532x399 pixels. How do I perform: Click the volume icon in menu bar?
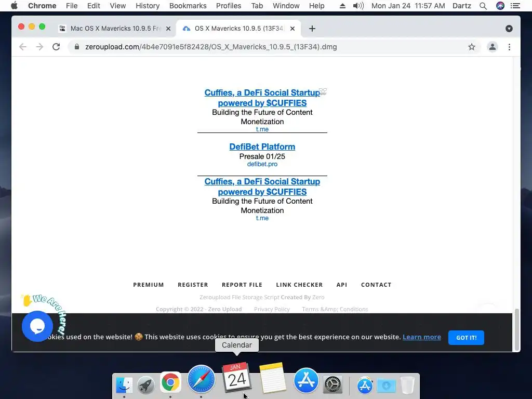[x=358, y=6]
